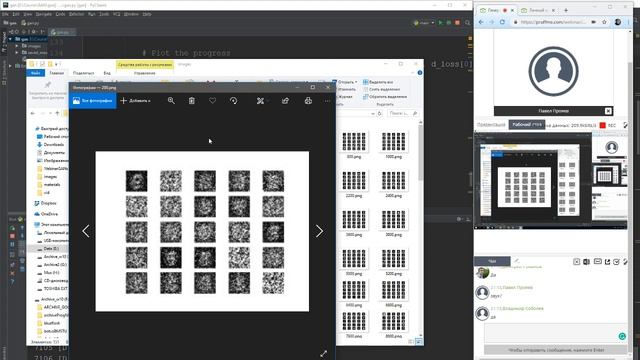Run the script with PyCharm green play
This screenshot has height=360, width=640.
[440, 23]
